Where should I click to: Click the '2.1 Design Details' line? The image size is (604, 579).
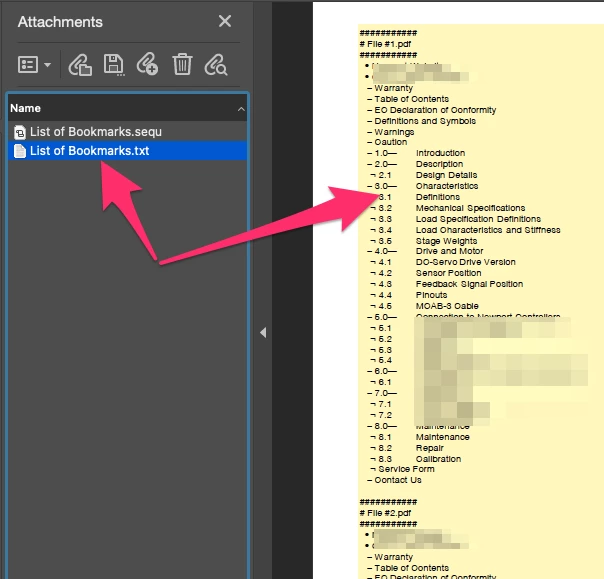pos(424,175)
